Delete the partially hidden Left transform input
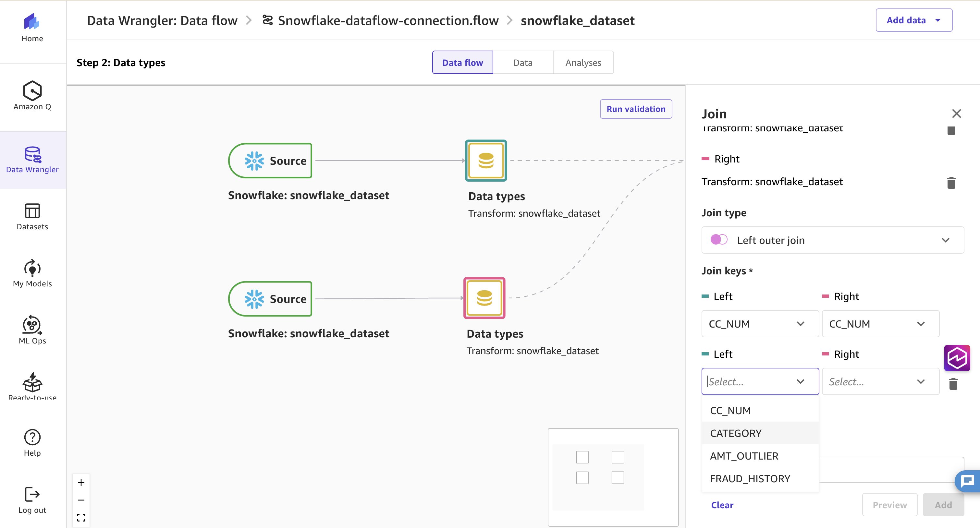980x528 pixels. [x=951, y=130]
